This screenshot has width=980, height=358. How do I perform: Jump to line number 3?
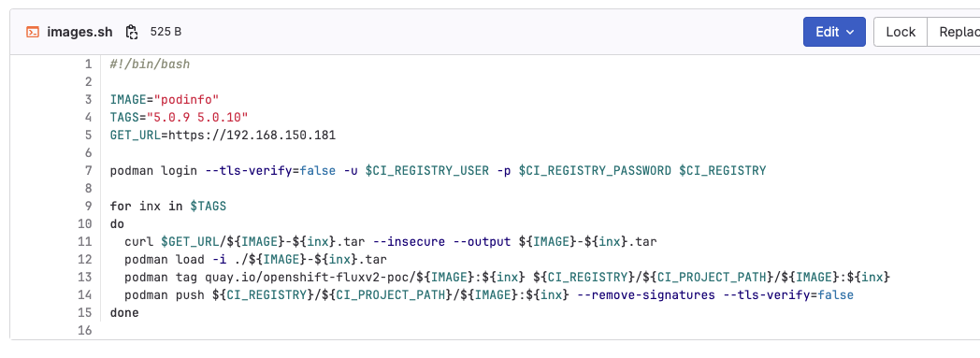[x=88, y=99]
